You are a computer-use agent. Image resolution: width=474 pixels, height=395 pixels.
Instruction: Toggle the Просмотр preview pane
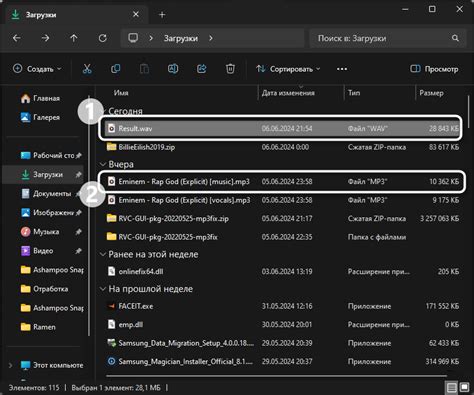pyautogui.click(x=434, y=69)
